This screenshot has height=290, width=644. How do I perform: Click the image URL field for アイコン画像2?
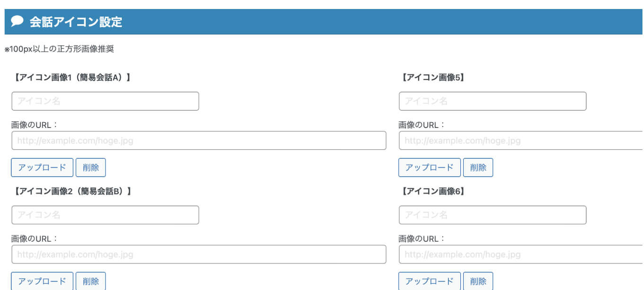point(199,254)
